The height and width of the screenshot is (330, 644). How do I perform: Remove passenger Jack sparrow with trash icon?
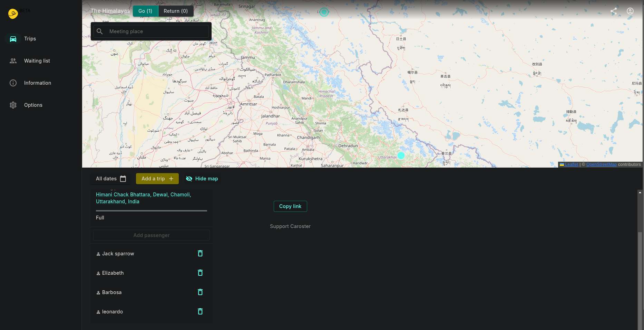coord(200,253)
